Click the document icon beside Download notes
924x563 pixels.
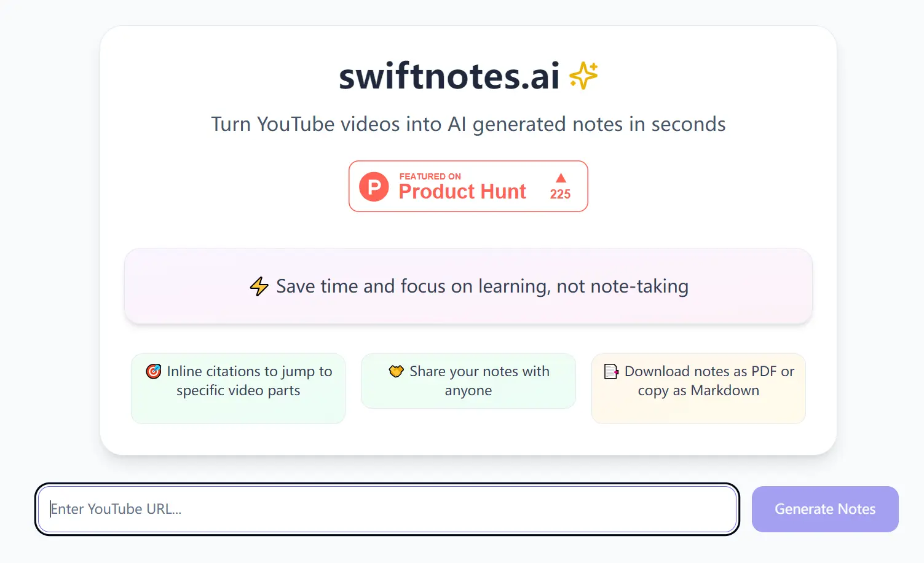point(611,371)
